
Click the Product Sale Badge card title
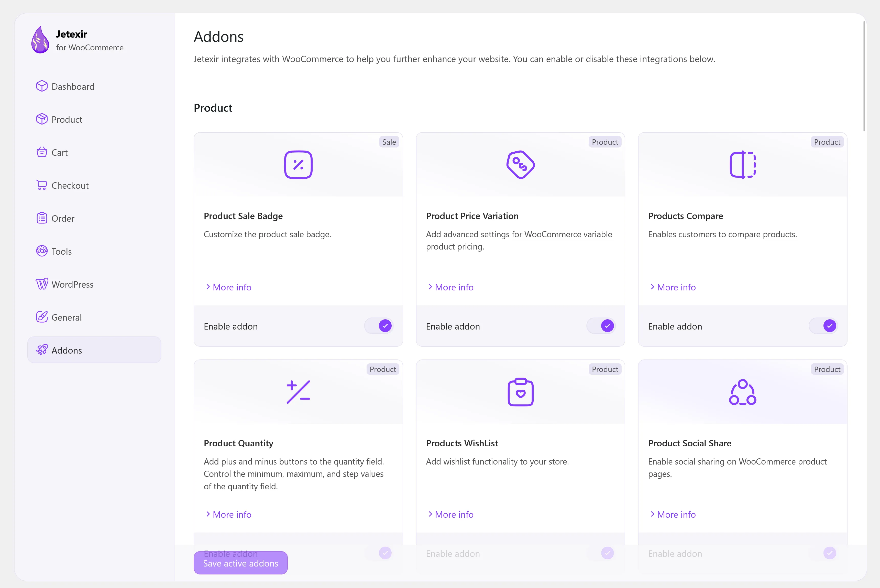[x=243, y=216]
